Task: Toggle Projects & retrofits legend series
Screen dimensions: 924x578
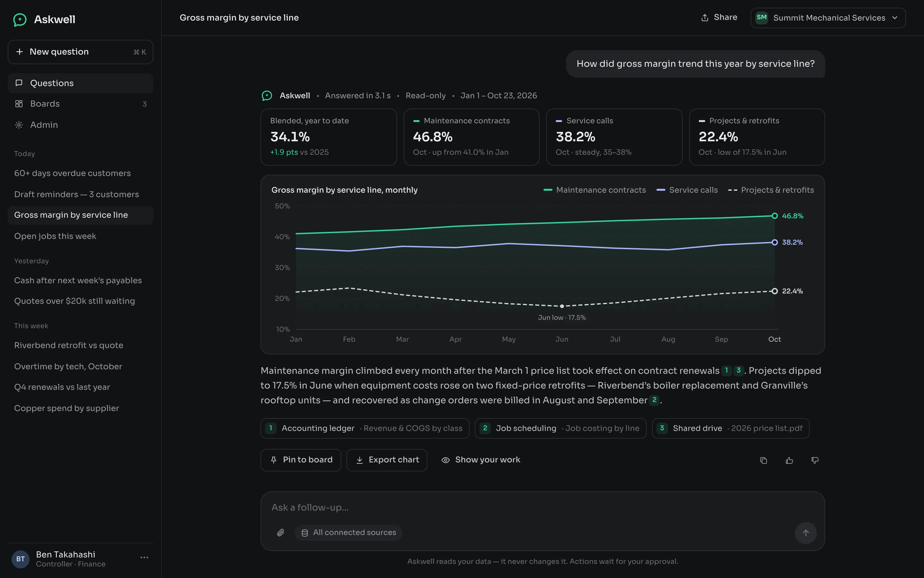Action: 771,190
